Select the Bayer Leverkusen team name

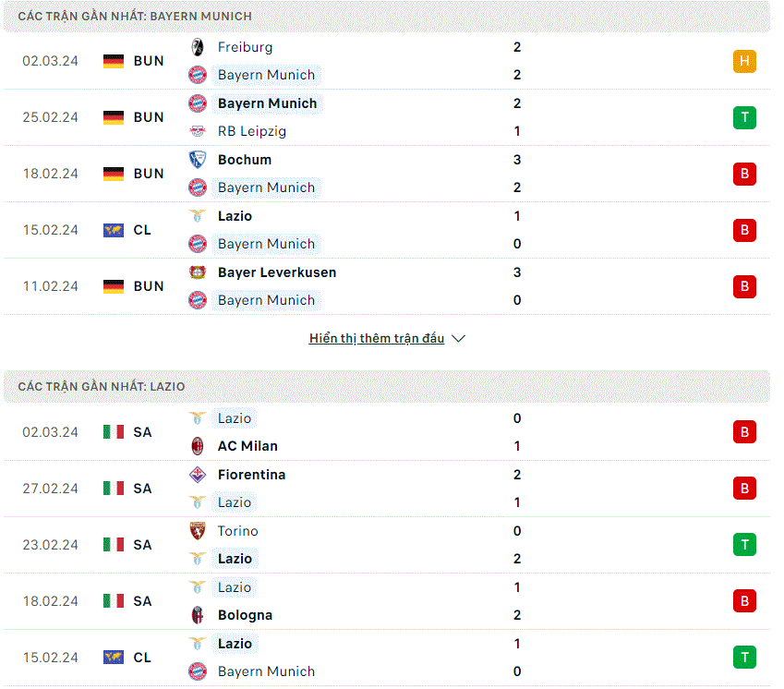pyautogui.click(x=277, y=272)
